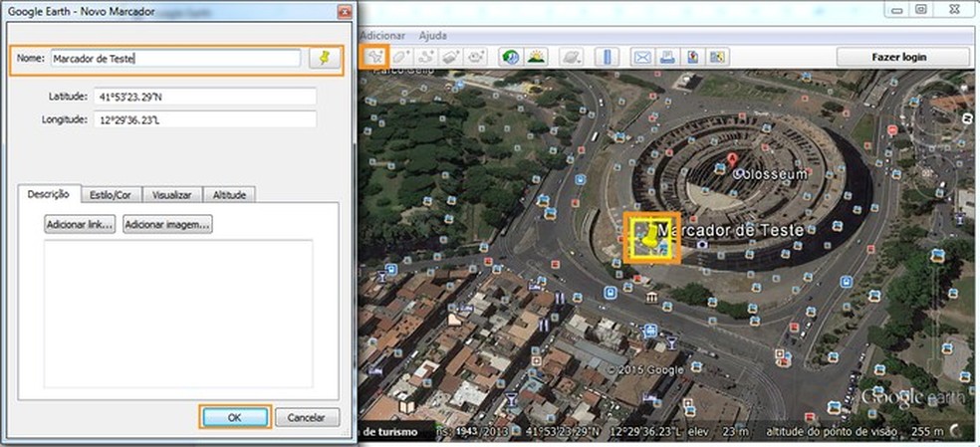The image size is (980, 447).
Task: Open the planets switcher toolbar icon
Action: 572,57
